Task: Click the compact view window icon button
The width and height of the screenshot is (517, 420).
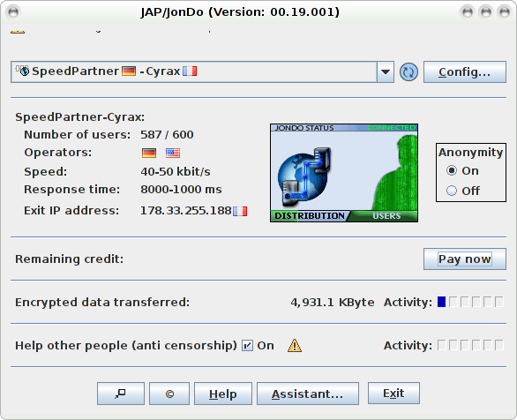Action: coord(121,394)
